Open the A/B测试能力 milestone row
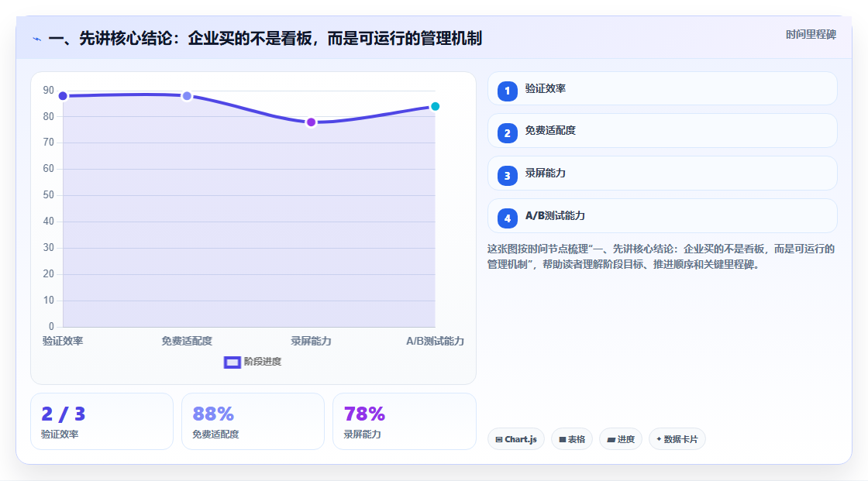The width and height of the screenshot is (868, 481). coord(662,216)
